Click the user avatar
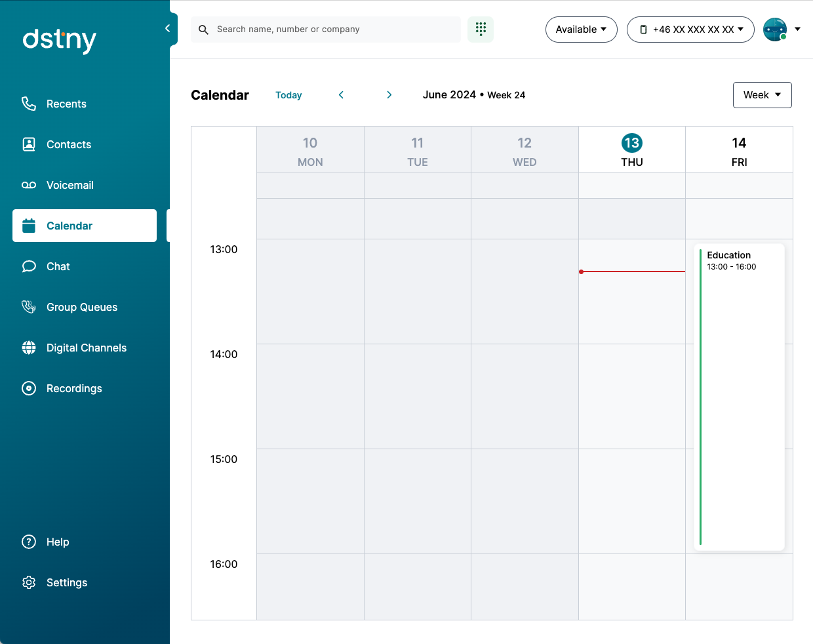The width and height of the screenshot is (813, 644). pos(775,30)
